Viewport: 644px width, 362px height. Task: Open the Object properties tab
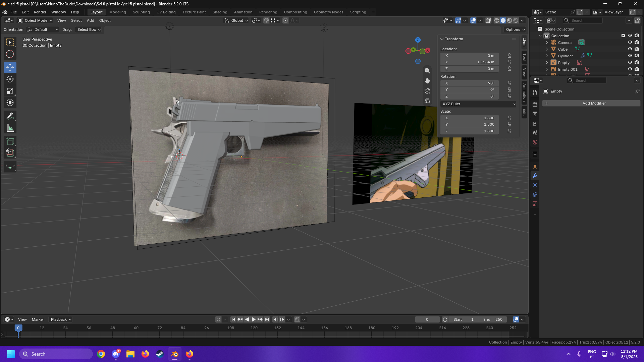535,166
